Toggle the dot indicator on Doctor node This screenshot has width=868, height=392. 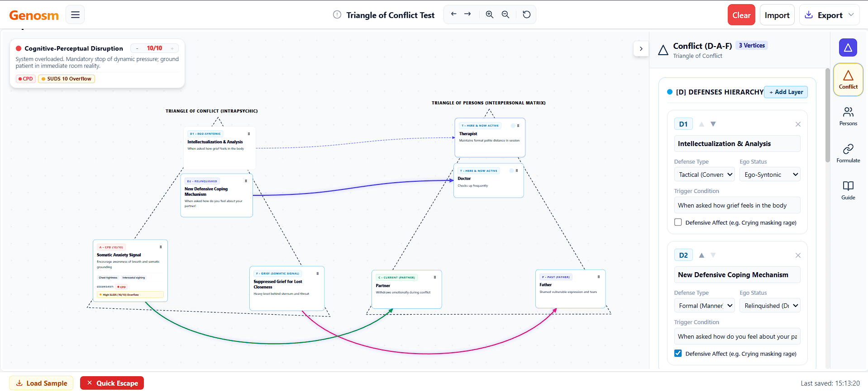tap(511, 171)
